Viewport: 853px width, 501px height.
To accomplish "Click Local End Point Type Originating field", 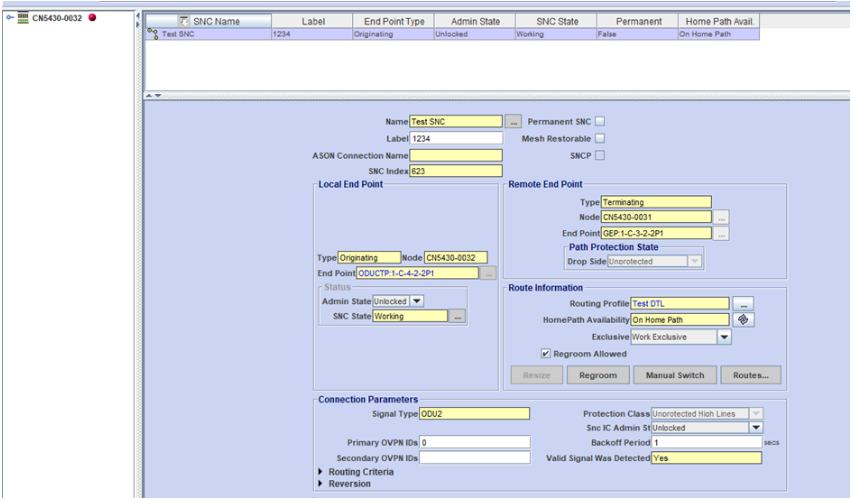I will tap(369, 257).
